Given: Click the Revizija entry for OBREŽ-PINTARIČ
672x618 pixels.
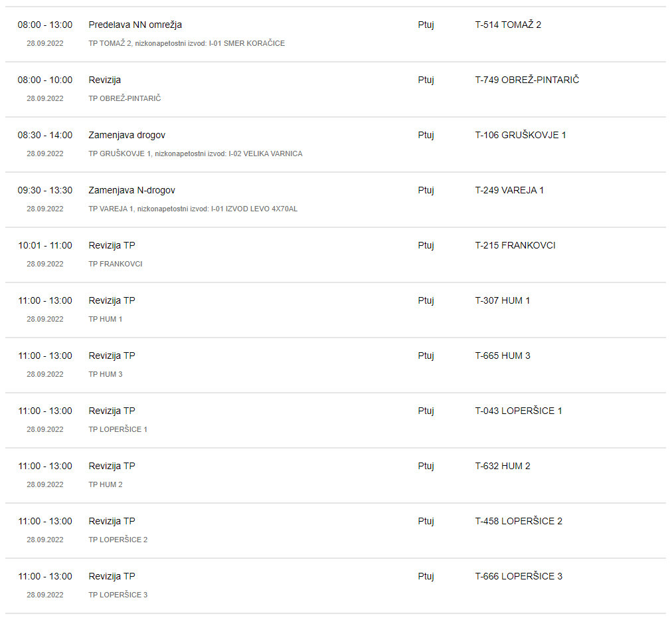Looking at the screenshot, I should [x=104, y=80].
